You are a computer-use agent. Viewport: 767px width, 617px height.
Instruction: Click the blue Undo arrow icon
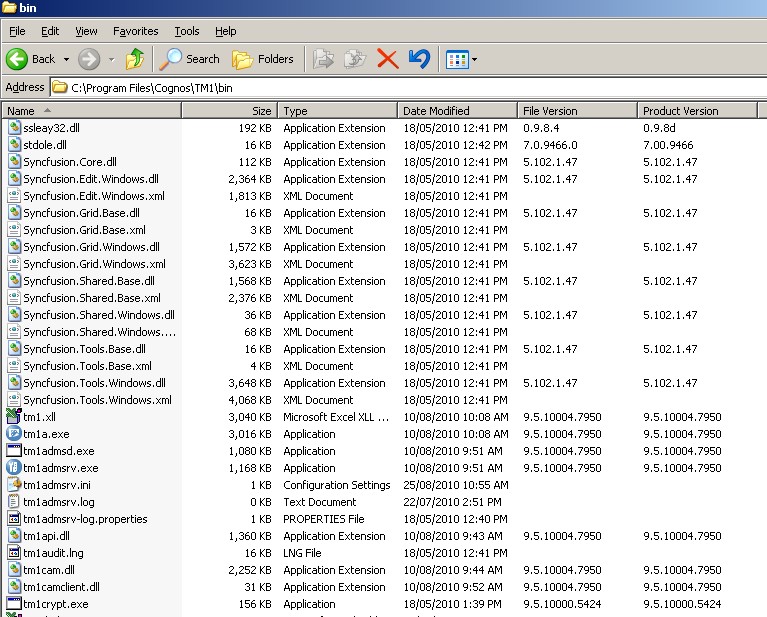420,59
